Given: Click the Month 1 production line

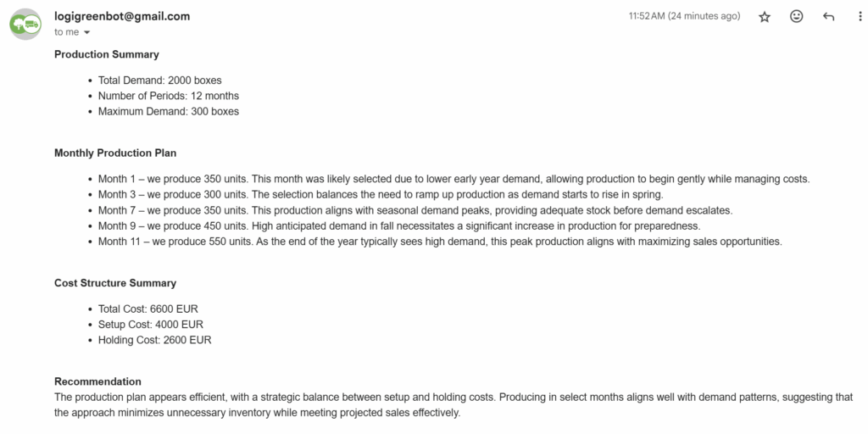Looking at the screenshot, I should tap(453, 179).
